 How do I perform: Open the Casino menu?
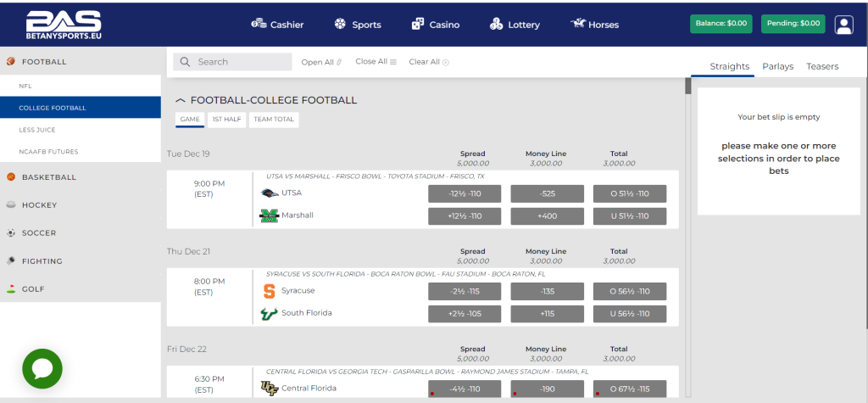click(436, 25)
